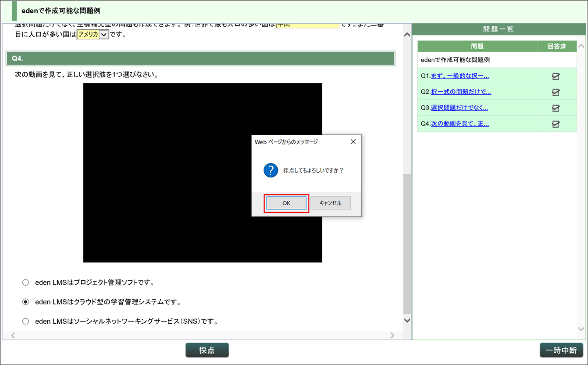Screen dimensions: 588x365
Task: Select option 'プロジェクト管理ソフト' radio button
Action: click(25, 283)
